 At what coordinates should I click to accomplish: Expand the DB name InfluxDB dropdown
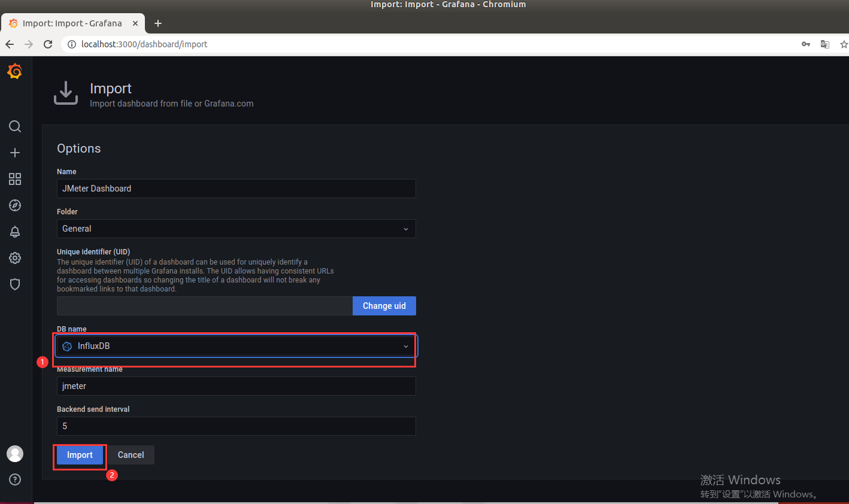click(x=236, y=346)
